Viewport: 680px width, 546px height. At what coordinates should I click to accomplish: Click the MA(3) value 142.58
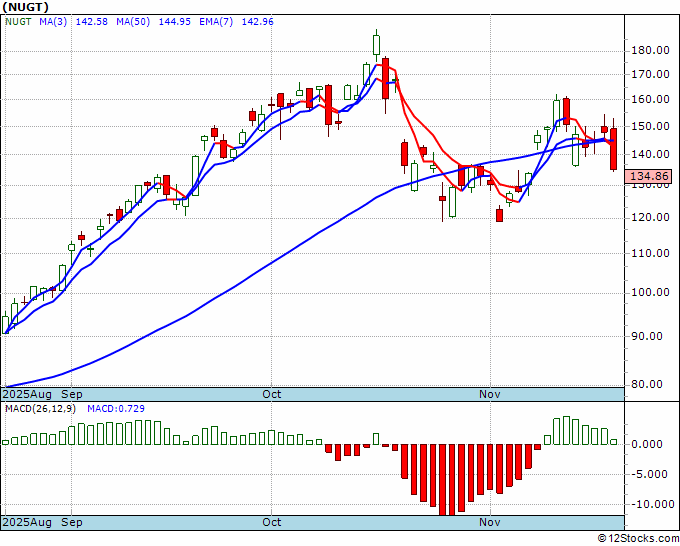point(92,22)
